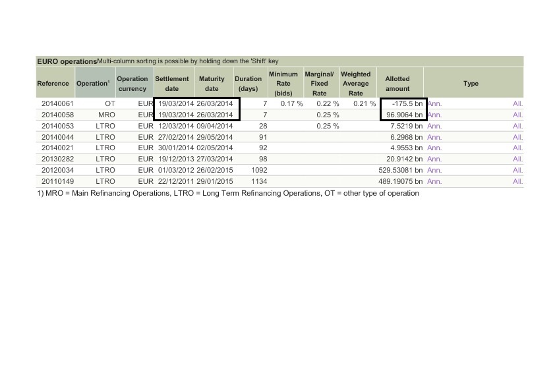Sort by Weighted Average Rate header
Image resolution: width=555 pixels, height=392 pixels.
(x=358, y=83)
